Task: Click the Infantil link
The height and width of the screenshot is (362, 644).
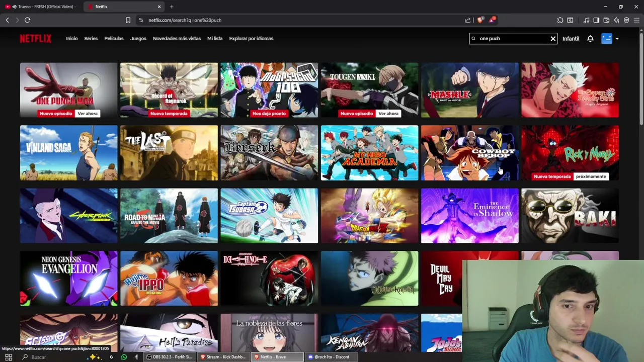Action: pyautogui.click(x=571, y=39)
